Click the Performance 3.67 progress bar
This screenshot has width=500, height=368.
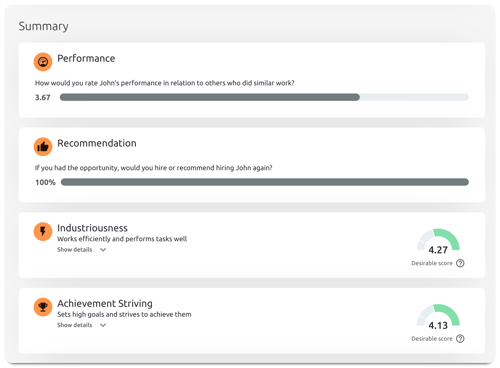(264, 97)
